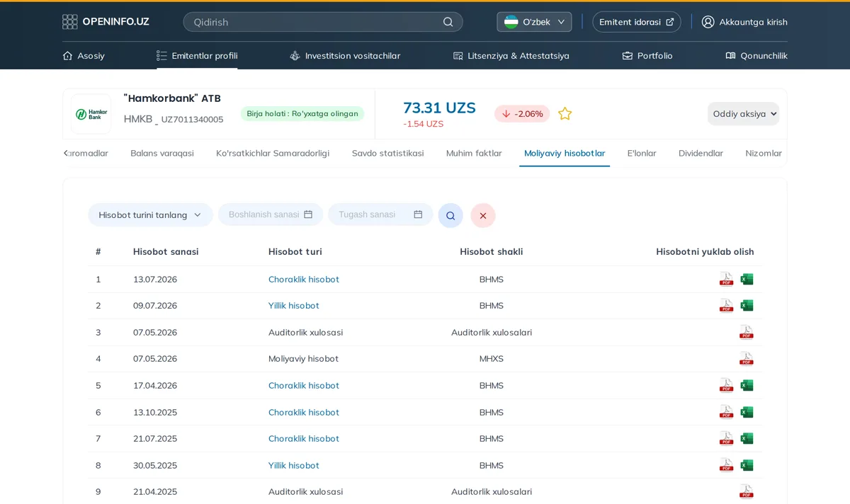Download PDF of Moliyaviy hisobot MHXS row

click(746, 359)
